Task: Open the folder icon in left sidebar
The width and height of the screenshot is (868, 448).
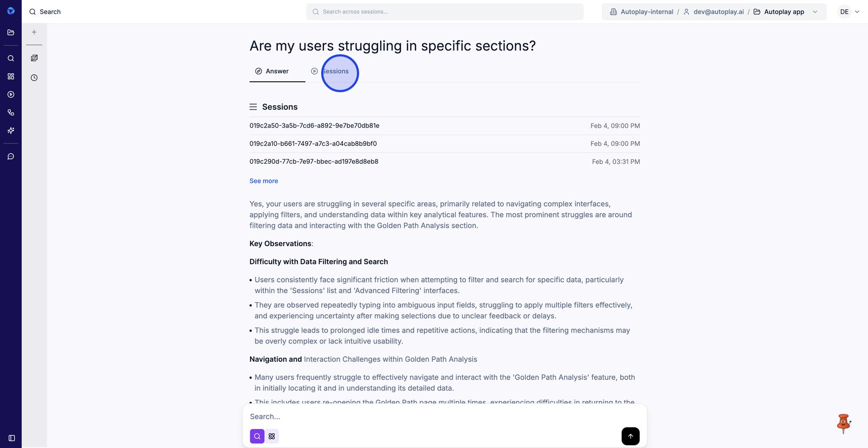Action: tap(11, 33)
